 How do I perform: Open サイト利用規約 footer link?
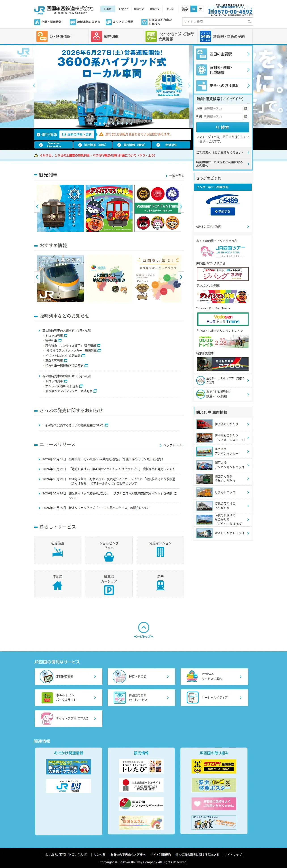pos(160,855)
